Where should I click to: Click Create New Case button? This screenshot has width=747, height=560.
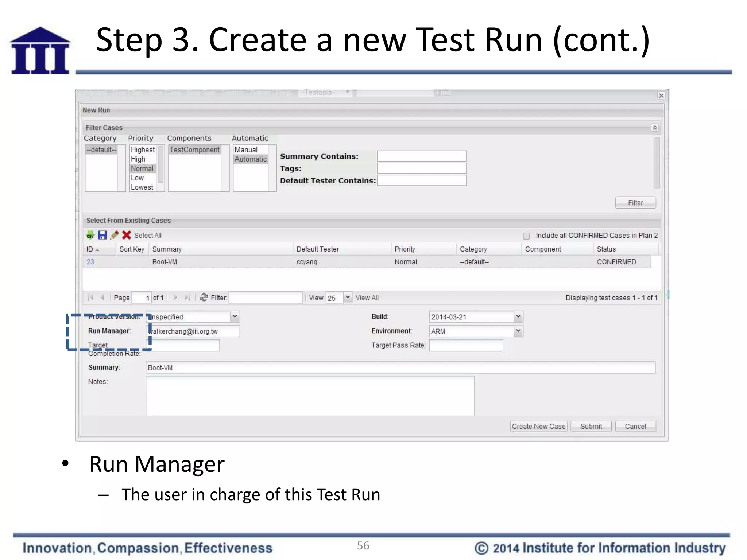click(539, 426)
